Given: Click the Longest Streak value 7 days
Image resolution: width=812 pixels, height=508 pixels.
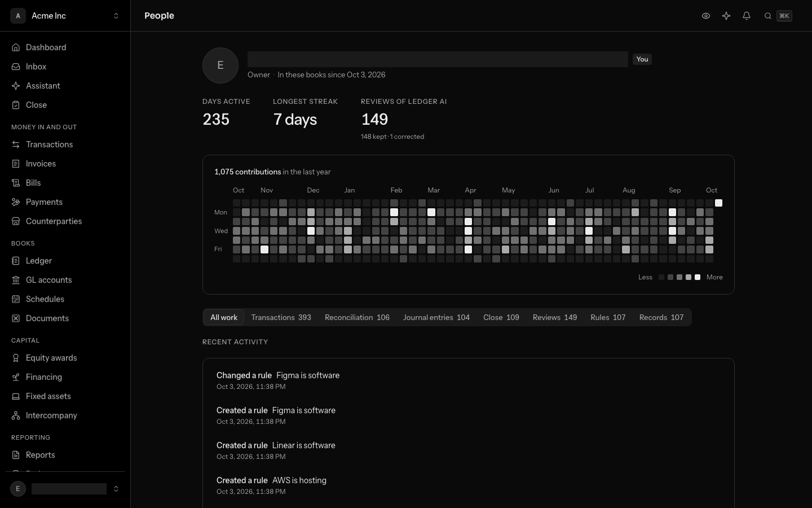Looking at the screenshot, I should (x=295, y=119).
